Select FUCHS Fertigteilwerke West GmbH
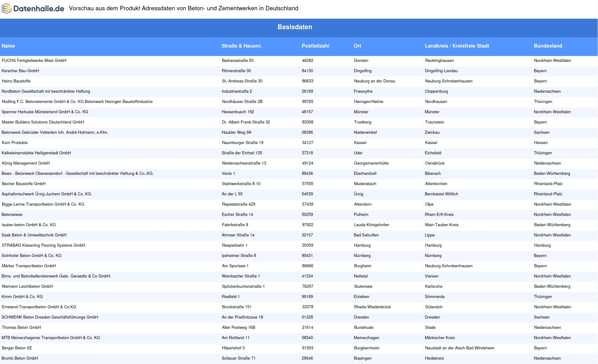 pos(34,61)
